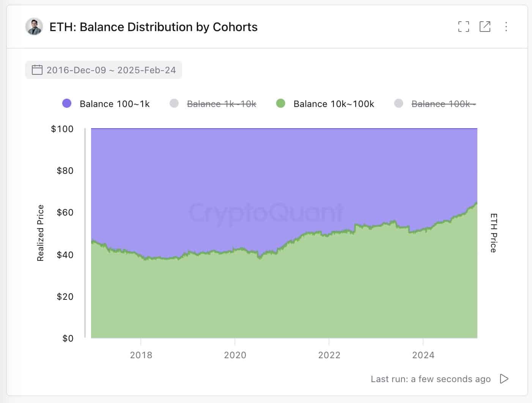Click the gray legend dot for Balance 1k~10k
This screenshot has height=403, width=532.
[x=174, y=103]
